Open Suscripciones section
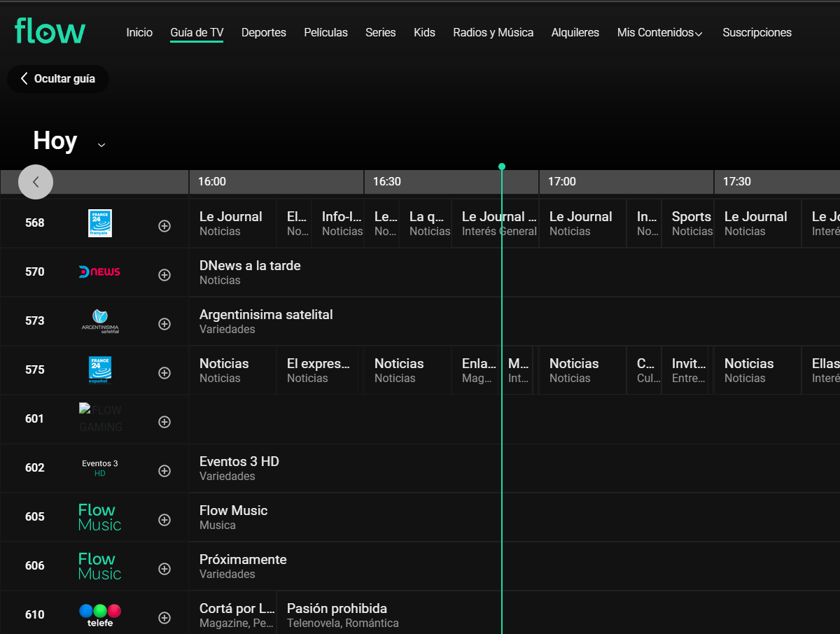Image resolution: width=840 pixels, height=634 pixels. (x=757, y=32)
